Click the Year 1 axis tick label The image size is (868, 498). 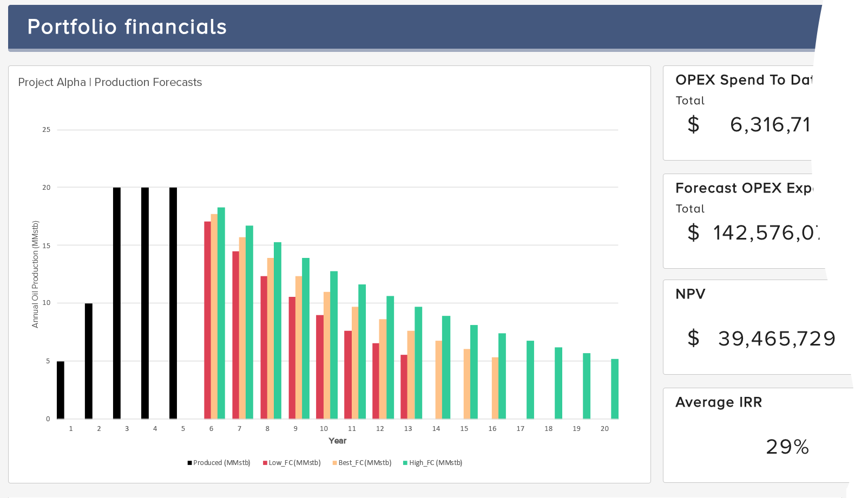70,428
